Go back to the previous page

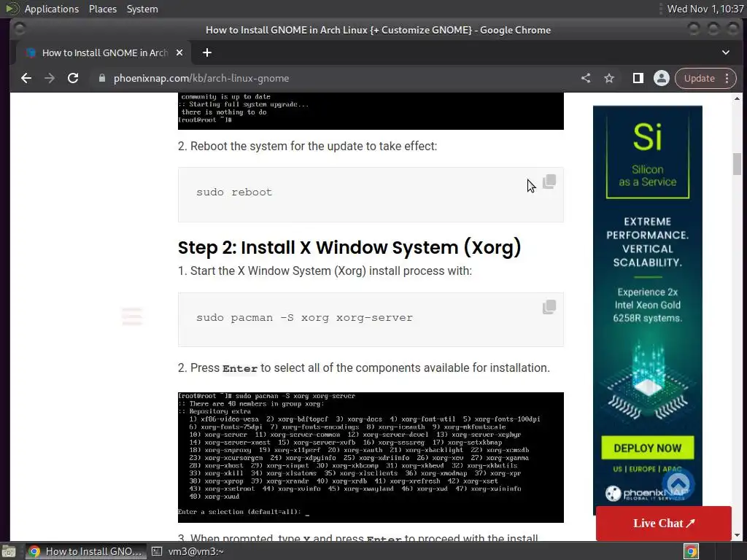click(26, 78)
